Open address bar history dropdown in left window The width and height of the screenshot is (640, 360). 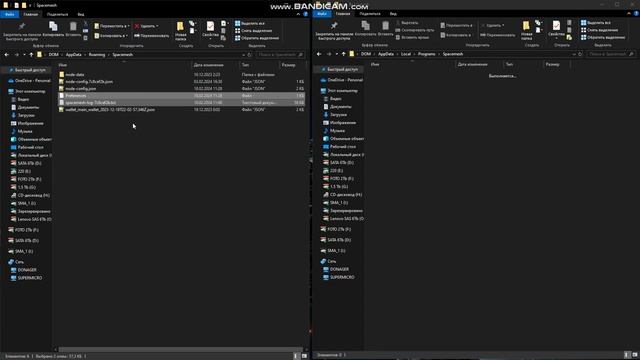click(244, 55)
